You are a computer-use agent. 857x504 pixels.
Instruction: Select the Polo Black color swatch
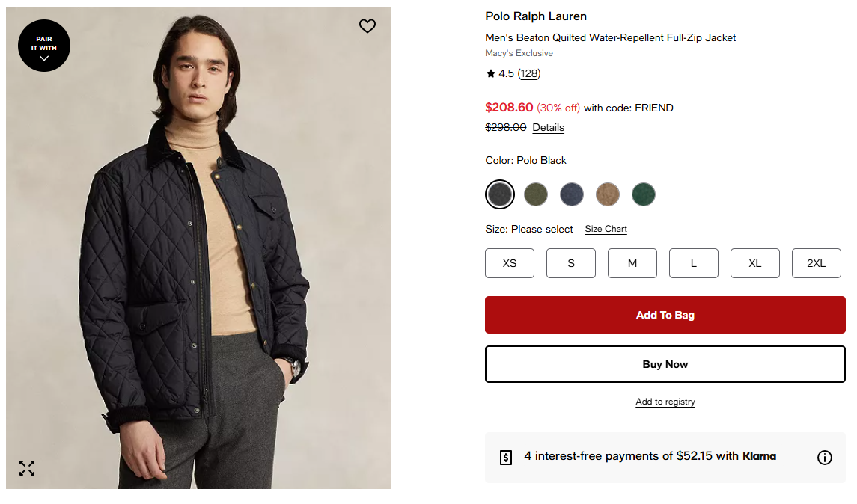(x=500, y=194)
